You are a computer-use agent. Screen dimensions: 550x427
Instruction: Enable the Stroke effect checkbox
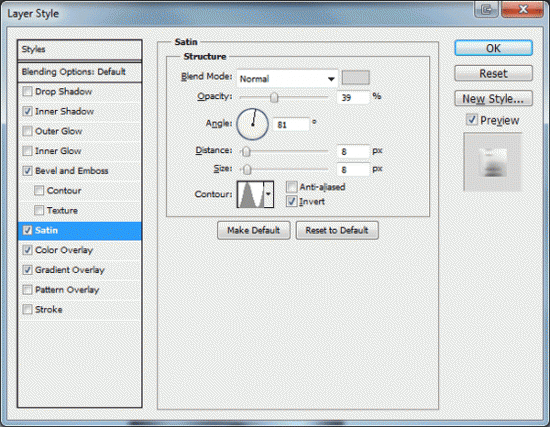tap(27, 309)
